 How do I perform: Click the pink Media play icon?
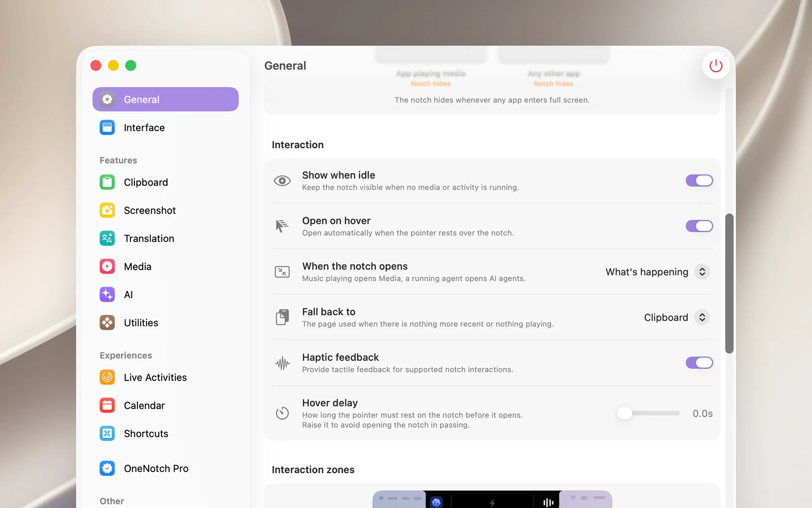click(x=107, y=266)
